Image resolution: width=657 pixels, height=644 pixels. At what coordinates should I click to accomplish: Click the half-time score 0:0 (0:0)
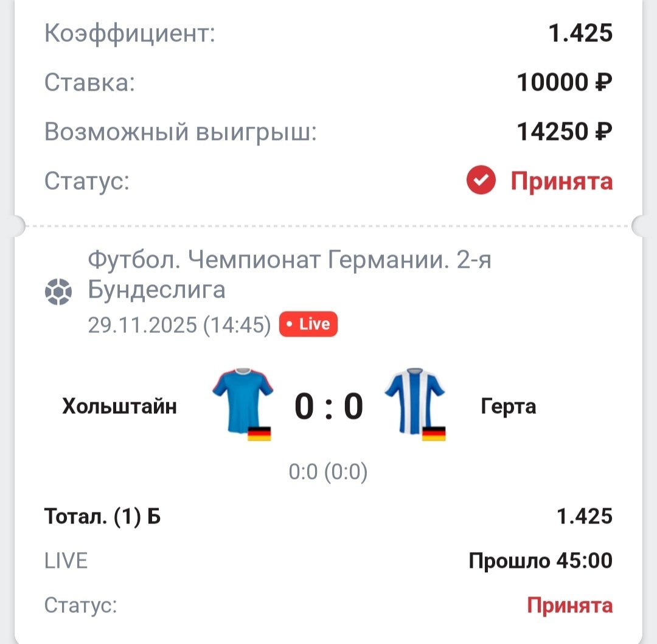[328, 472]
